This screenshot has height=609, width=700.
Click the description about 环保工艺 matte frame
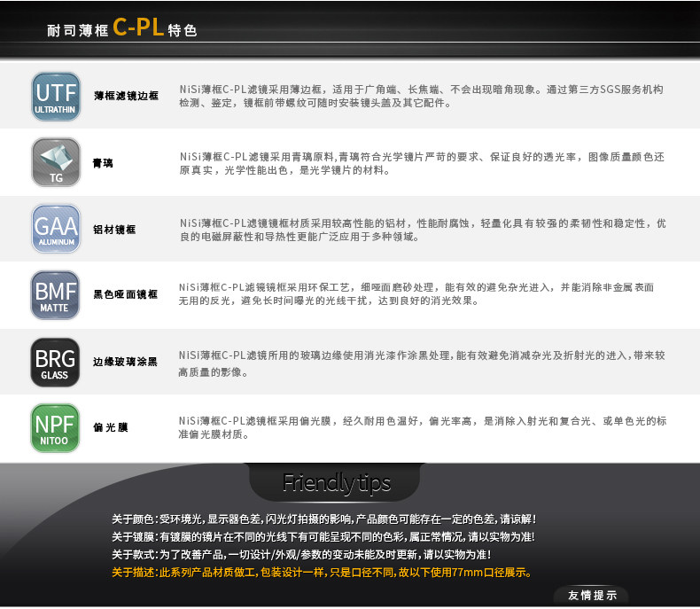tap(416, 293)
